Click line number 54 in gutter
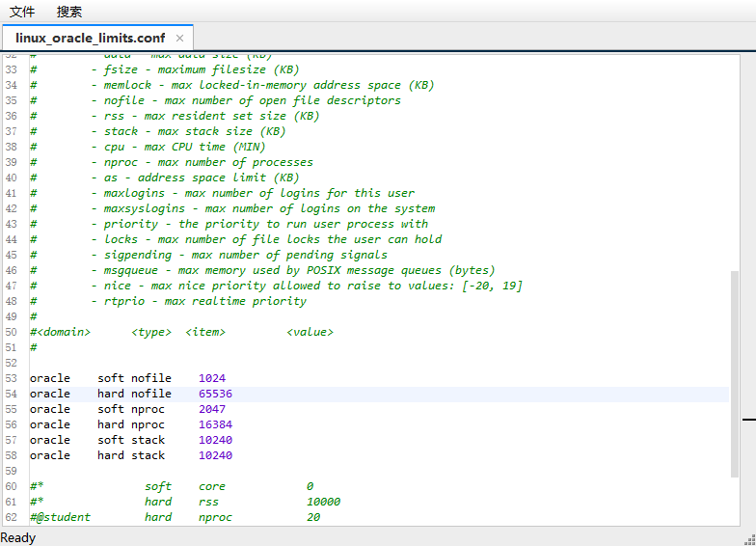This screenshot has height=546, width=756. (x=11, y=394)
